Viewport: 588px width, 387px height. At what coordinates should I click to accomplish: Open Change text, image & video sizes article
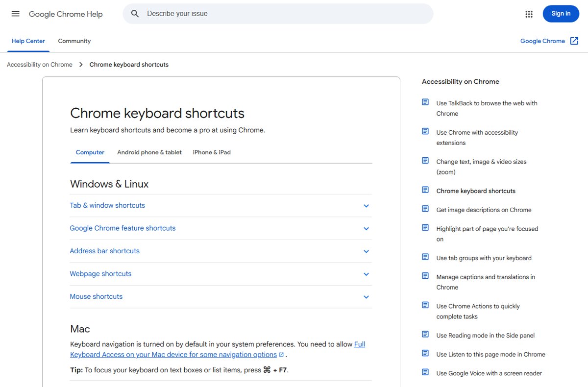coord(482,167)
